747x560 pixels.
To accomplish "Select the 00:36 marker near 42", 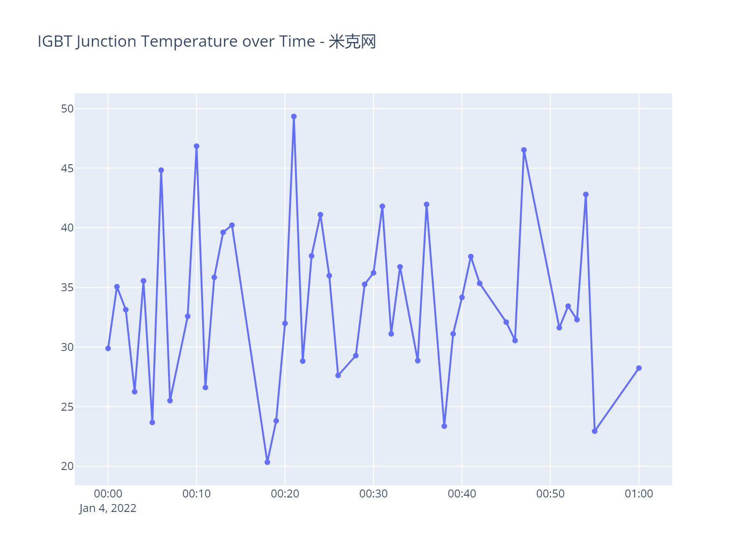I will [426, 204].
